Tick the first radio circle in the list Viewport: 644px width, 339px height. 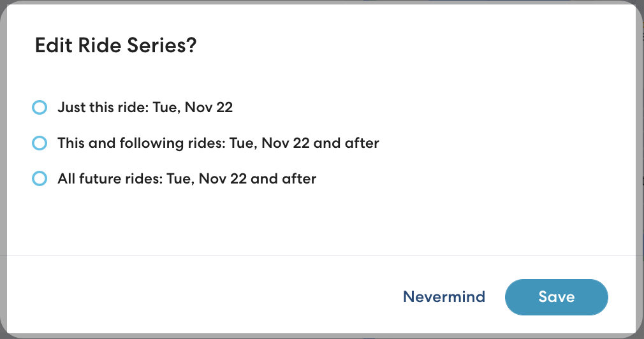tap(40, 108)
